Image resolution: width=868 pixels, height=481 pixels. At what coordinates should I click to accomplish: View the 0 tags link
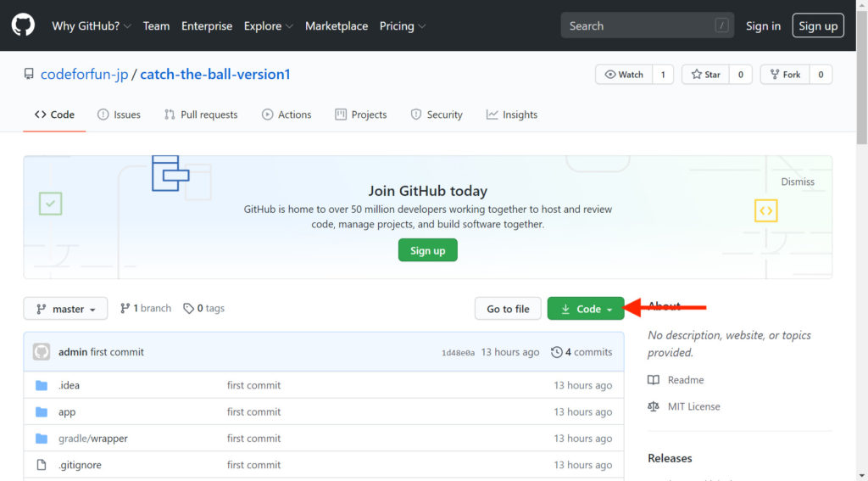click(x=203, y=308)
